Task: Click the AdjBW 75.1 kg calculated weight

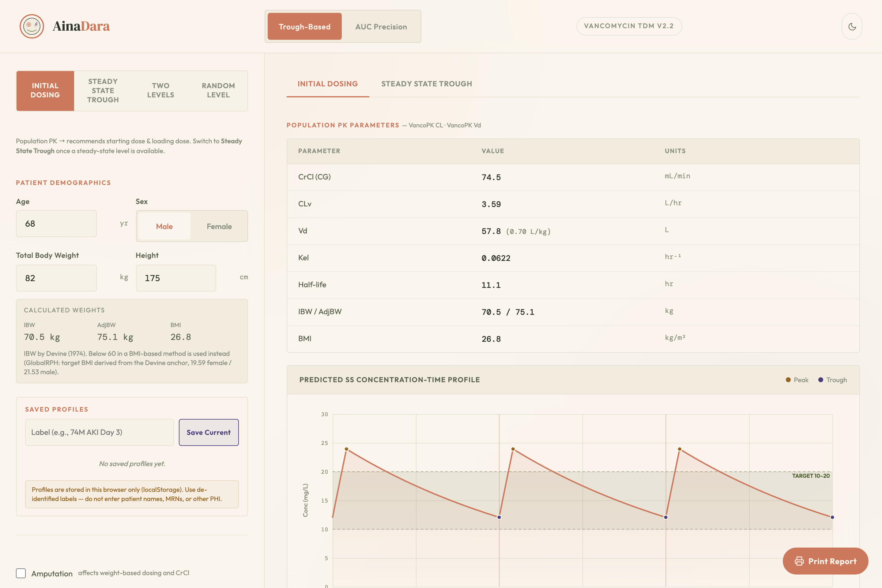Action: [x=115, y=337]
